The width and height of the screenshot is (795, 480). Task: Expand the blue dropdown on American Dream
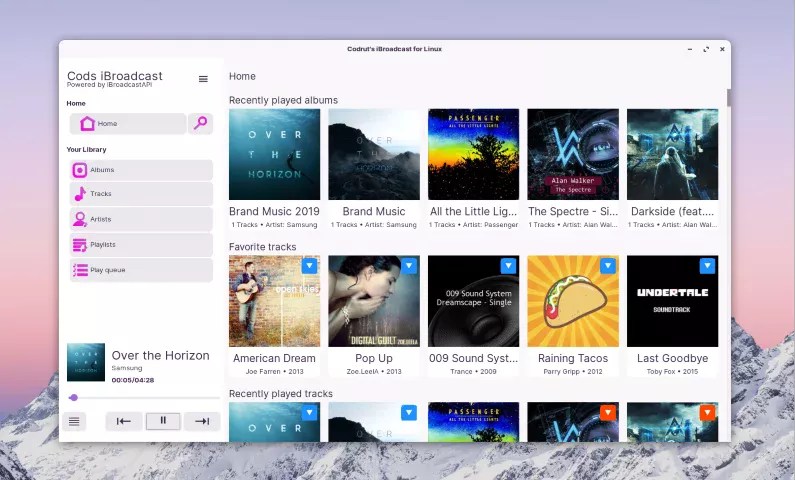click(309, 266)
